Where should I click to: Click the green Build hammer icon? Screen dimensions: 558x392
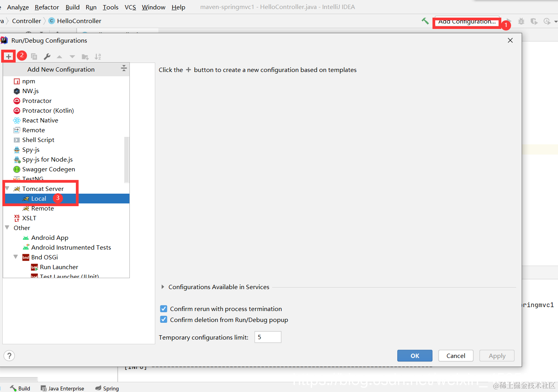[x=425, y=21]
